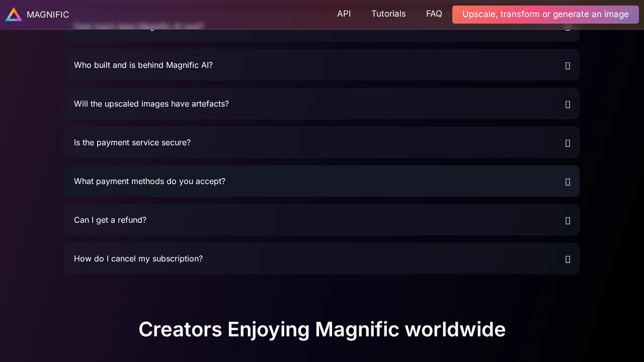
Task: Expand "Who built and is behind Magnific AI?"
Action: point(322,65)
